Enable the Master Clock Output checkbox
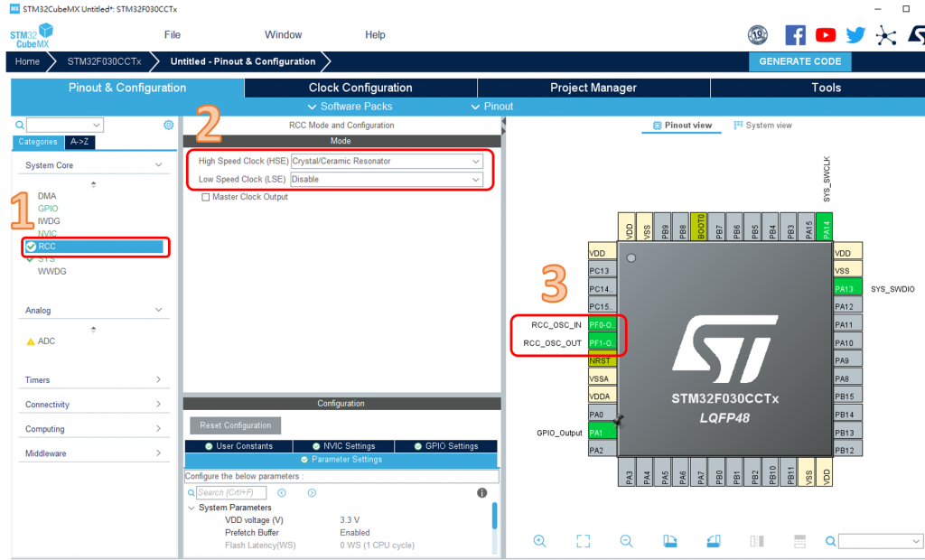 tap(205, 197)
